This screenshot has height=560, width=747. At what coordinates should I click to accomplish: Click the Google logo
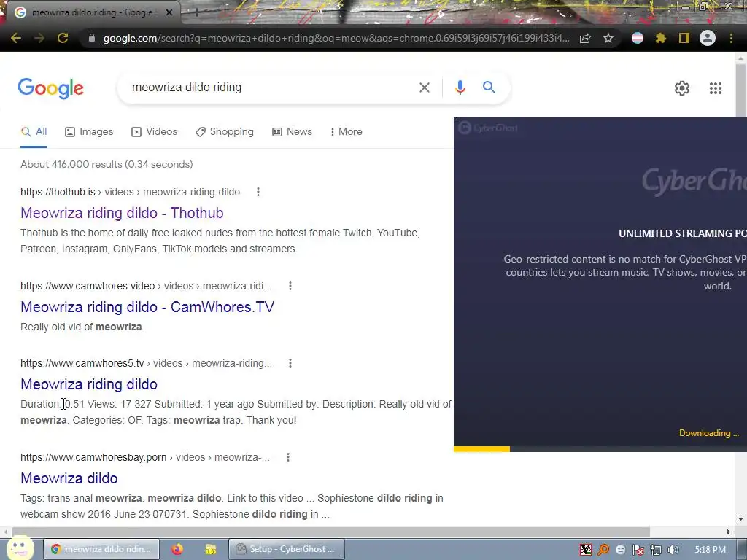pyautogui.click(x=51, y=88)
